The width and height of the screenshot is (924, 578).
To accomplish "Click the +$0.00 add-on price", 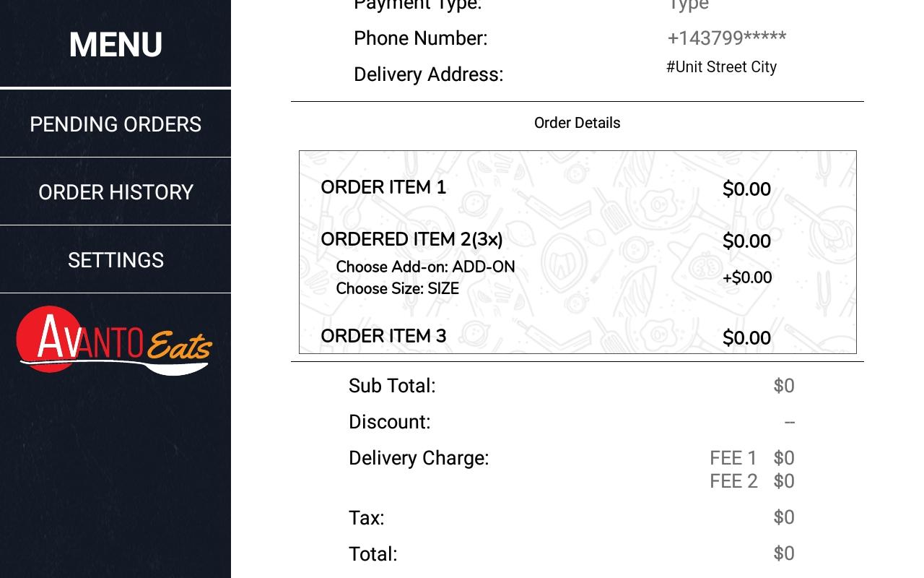I will (747, 277).
